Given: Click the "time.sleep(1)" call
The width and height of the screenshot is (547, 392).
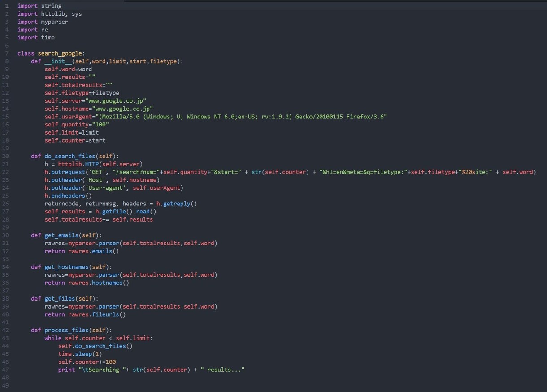Looking at the screenshot, I should [x=80, y=354].
